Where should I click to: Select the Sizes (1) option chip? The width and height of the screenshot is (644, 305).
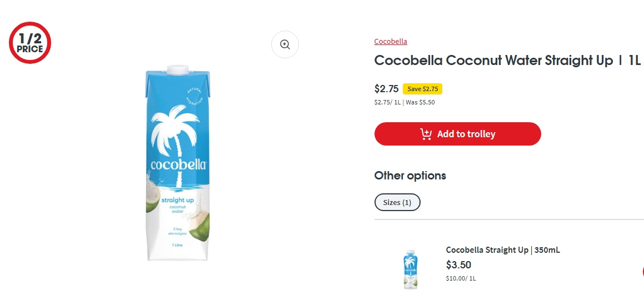[x=397, y=202]
